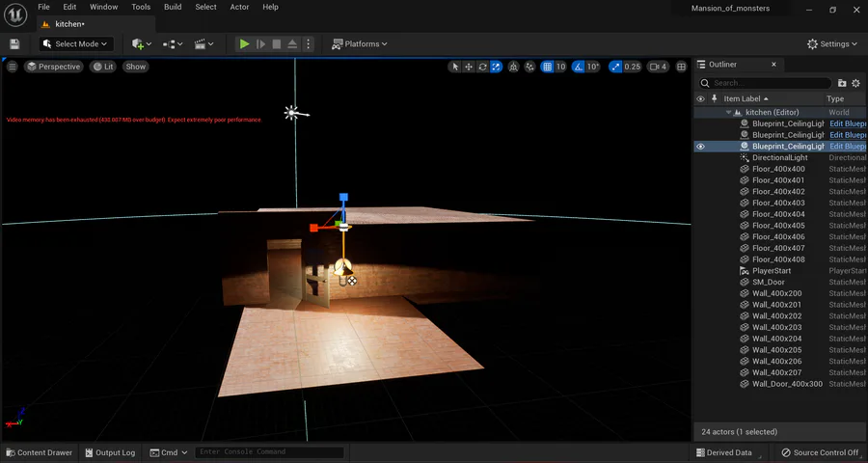
Task: Open the Cmd console type dropdown
Action: (x=169, y=452)
